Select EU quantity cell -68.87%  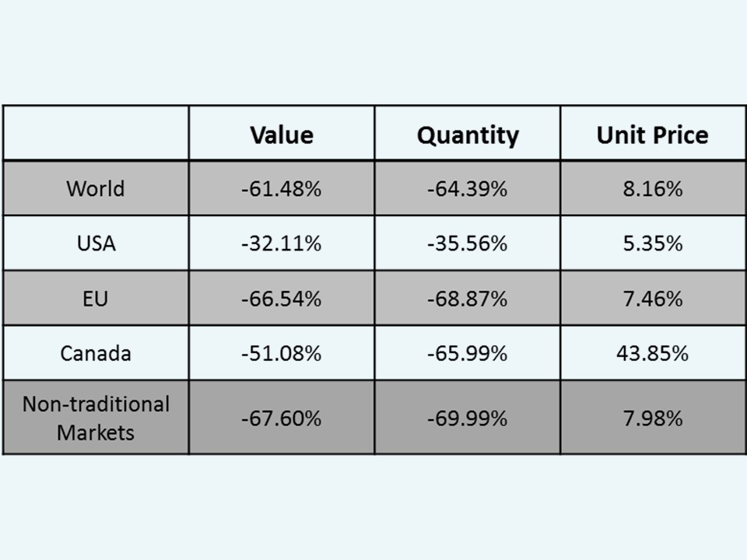[467, 299]
